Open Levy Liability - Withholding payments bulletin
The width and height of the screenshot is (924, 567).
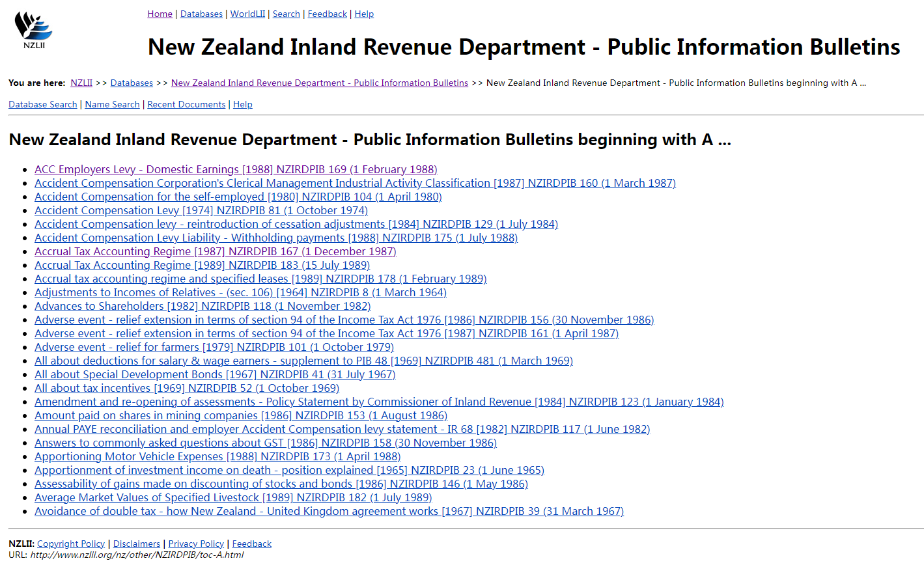point(276,238)
